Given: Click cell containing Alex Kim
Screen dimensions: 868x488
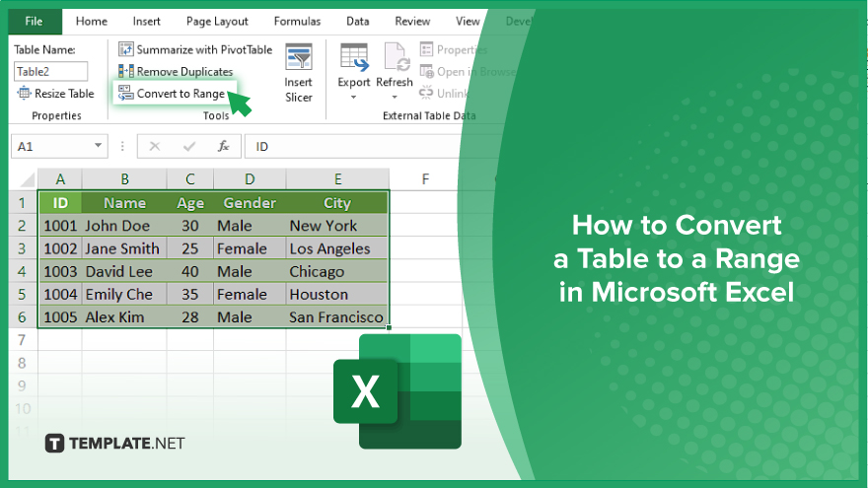Looking at the screenshot, I should [x=124, y=317].
